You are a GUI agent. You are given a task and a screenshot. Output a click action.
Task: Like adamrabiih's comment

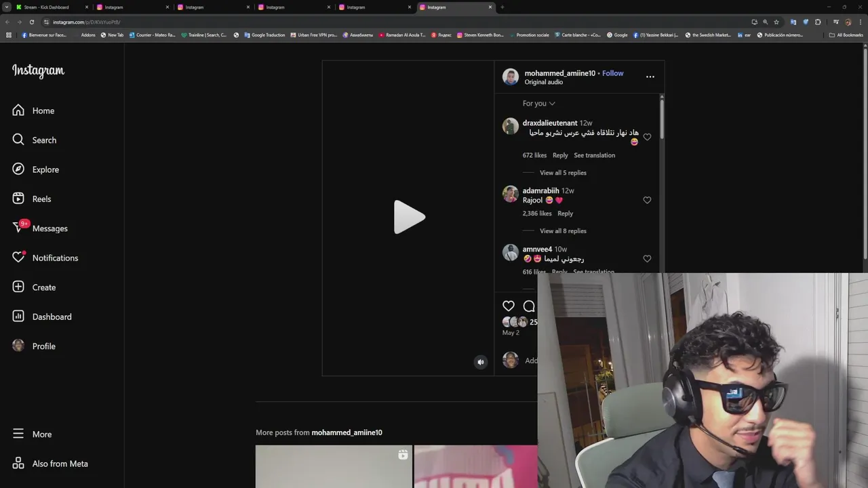point(647,200)
